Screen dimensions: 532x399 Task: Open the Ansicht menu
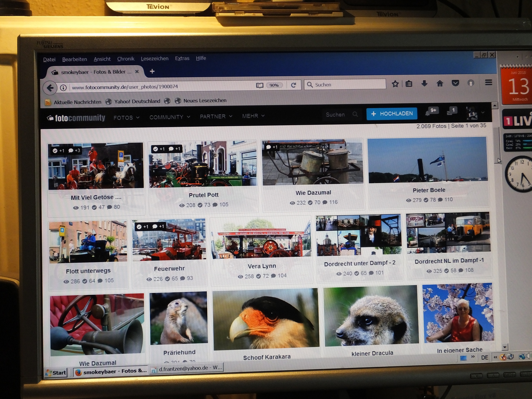tap(102, 59)
